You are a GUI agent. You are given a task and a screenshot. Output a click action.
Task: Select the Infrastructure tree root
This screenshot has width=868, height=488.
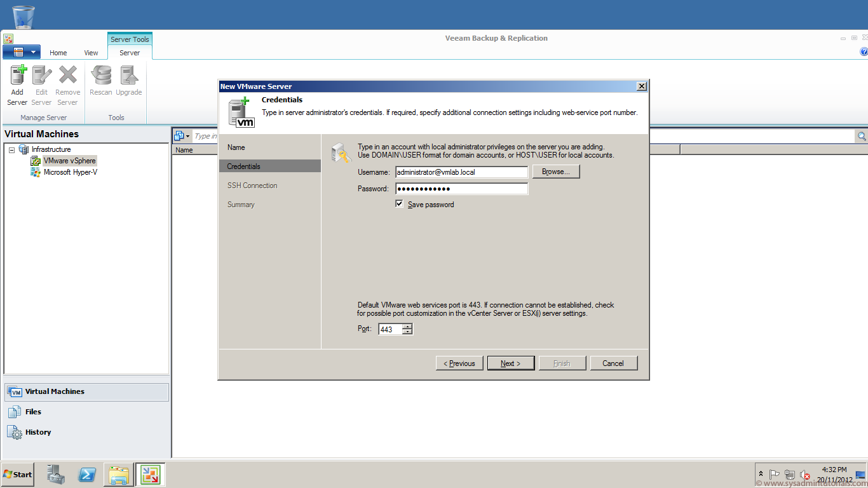[x=51, y=149]
